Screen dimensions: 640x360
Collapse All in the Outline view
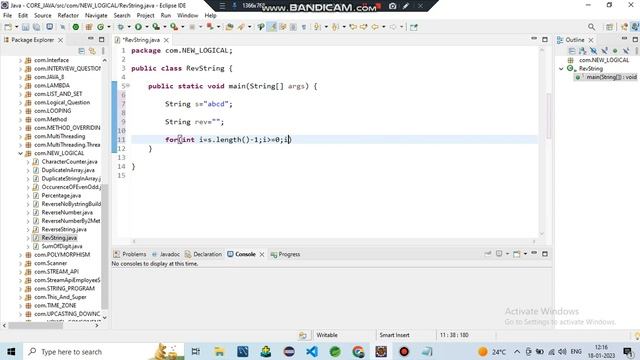(571, 51)
